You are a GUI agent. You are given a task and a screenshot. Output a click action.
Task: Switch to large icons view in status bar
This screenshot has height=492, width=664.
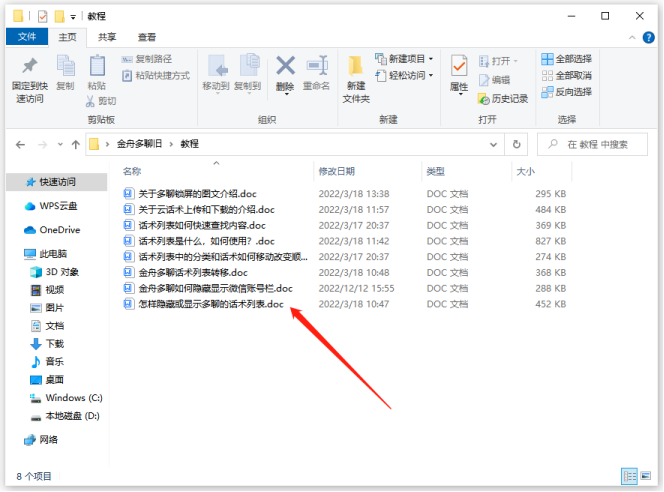[646, 477]
